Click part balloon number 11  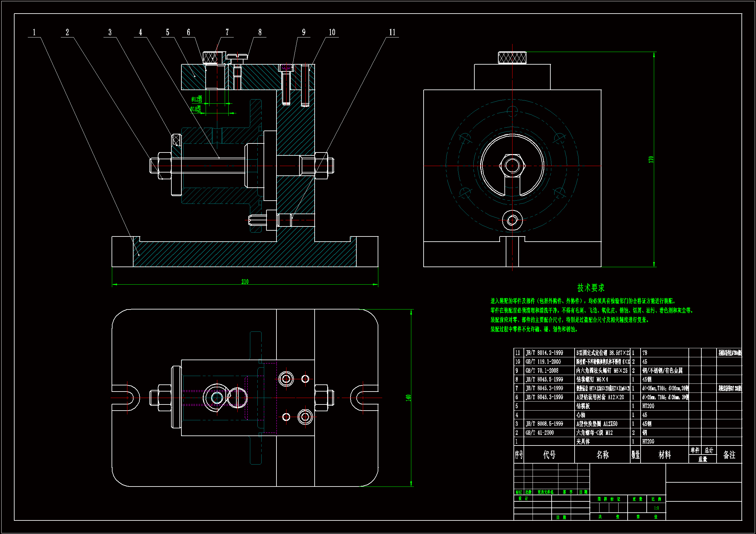[392, 32]
